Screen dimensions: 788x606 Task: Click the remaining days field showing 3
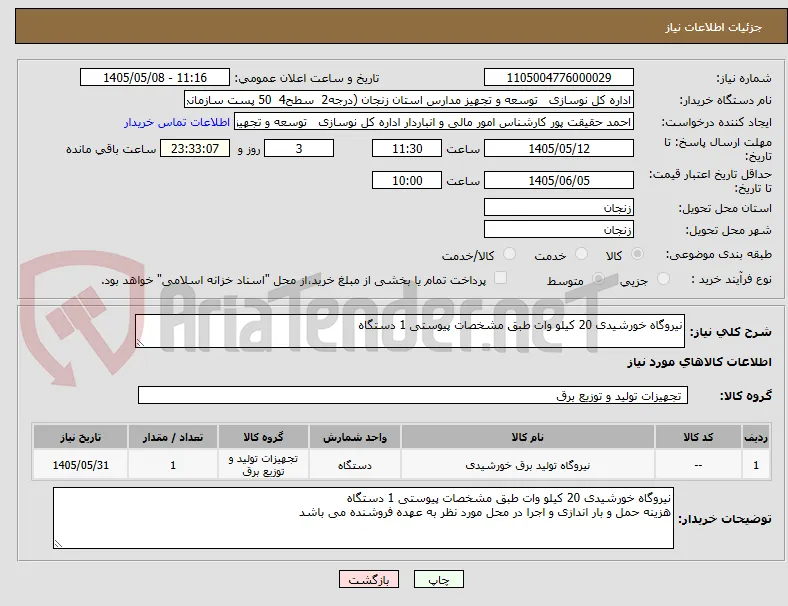pos(299,149)
